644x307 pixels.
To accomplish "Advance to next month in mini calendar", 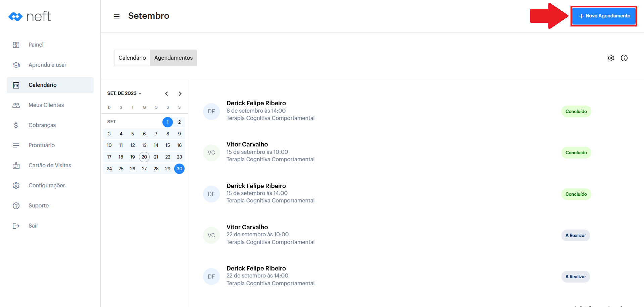I will (x=180, y=94).
